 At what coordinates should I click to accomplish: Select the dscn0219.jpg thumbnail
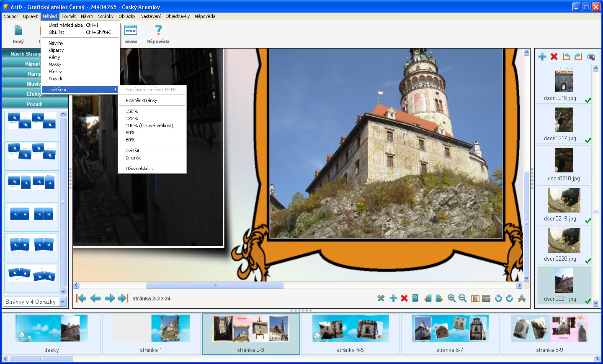pos(564,204)
